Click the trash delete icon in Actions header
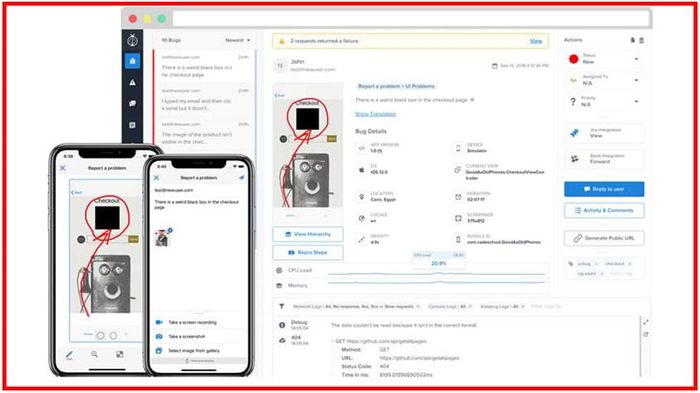The image size is (700, 393). 642,40
